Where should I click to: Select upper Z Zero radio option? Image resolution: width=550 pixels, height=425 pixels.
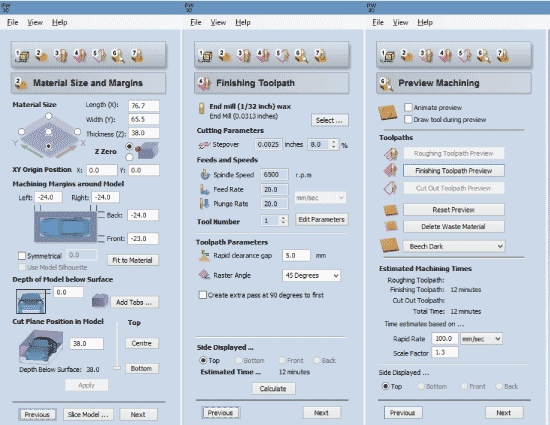click(x=129, y=146)
